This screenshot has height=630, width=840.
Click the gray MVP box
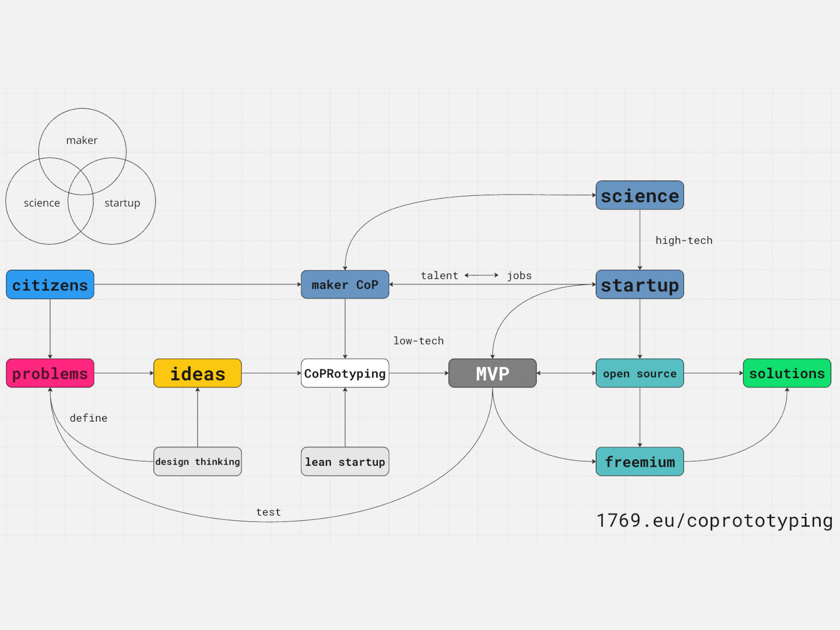pos(492,373)
